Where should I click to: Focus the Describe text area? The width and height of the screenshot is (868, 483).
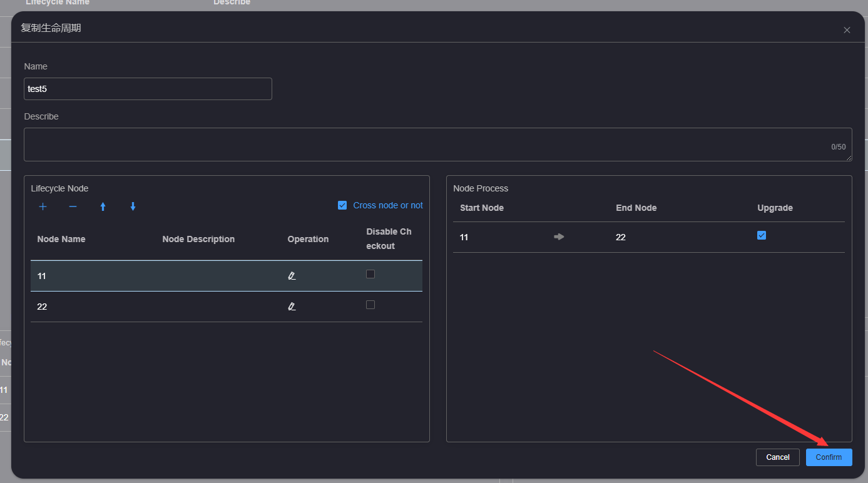pos(438,145)
